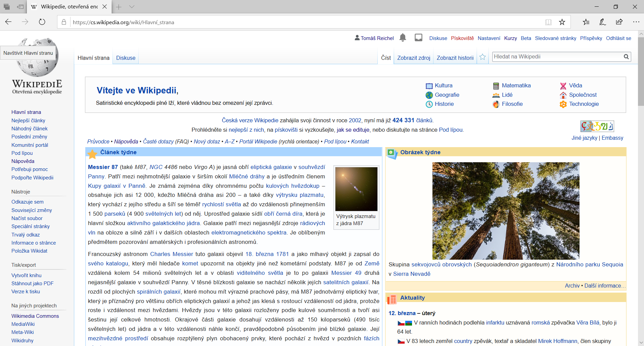Show tab previews chevron
This screenshot has height=346, width=644.
(132, 7)
